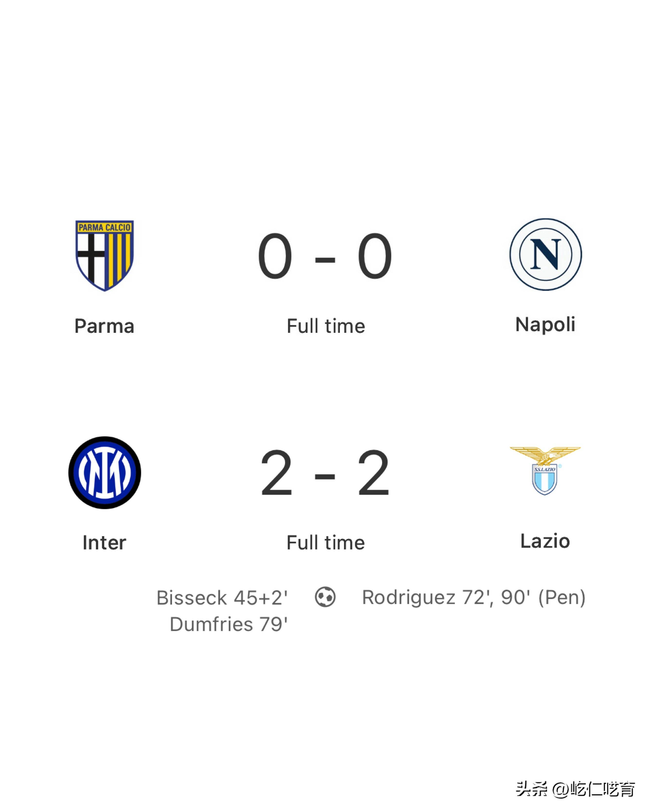
Task: Click the S.S. Lazio eagle crest
Action: pyautogui.click(x=545, y=471)
